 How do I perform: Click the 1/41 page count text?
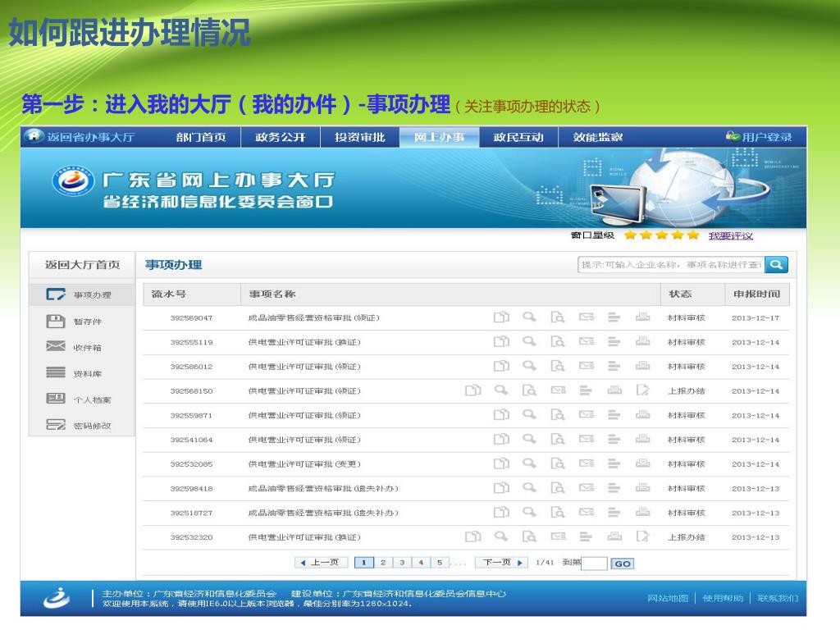click(545, 563)
